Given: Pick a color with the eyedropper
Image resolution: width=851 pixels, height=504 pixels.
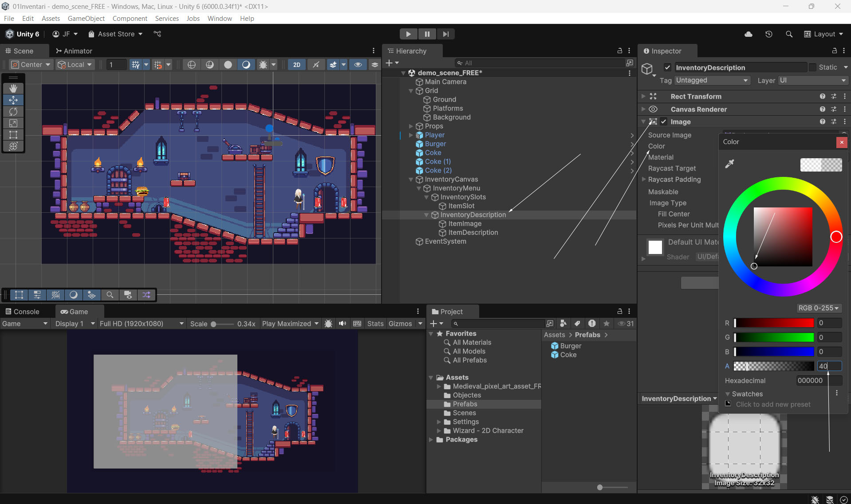Looking at the screenshot, I should pos(729,164).
